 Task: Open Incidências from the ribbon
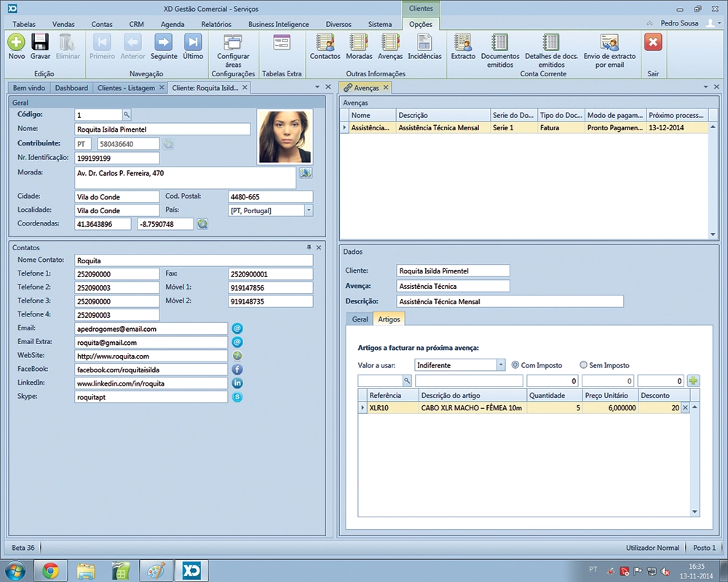pyautogui.click(x=424, y=43)
